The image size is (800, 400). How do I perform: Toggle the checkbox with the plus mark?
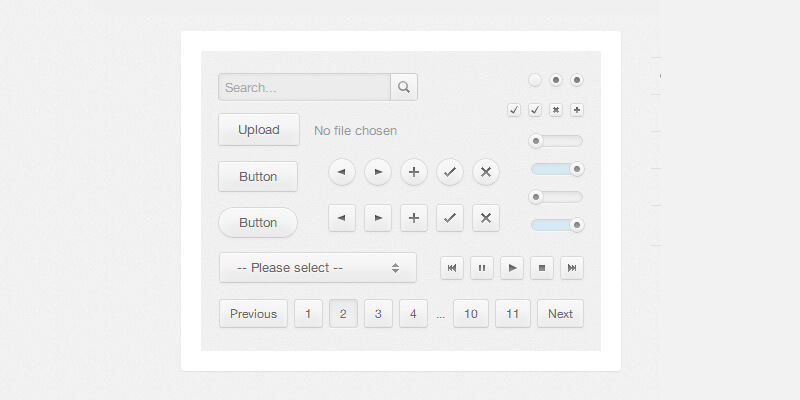[577, 110]
